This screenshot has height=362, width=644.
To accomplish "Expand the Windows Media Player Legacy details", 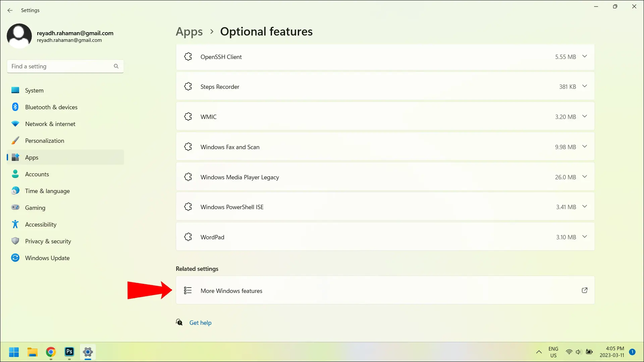I will [584, 177].
